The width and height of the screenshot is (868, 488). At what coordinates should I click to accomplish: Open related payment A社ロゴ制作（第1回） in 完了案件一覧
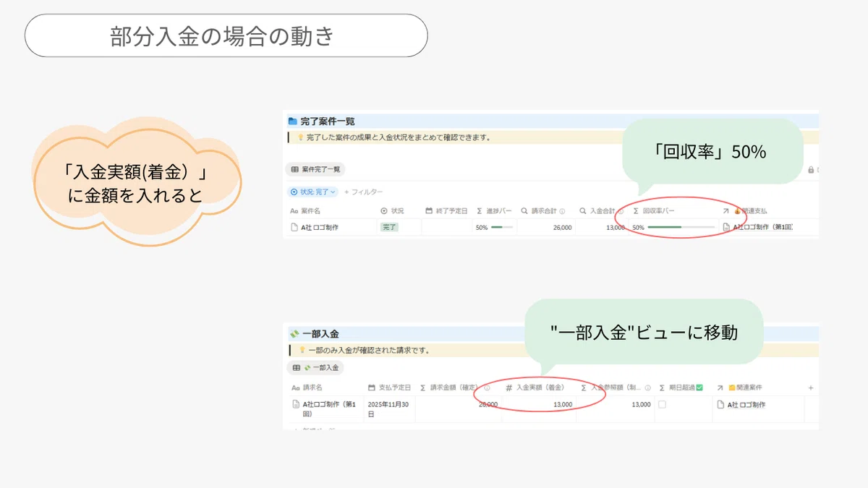pyautogui.click(x=758, y=227)
